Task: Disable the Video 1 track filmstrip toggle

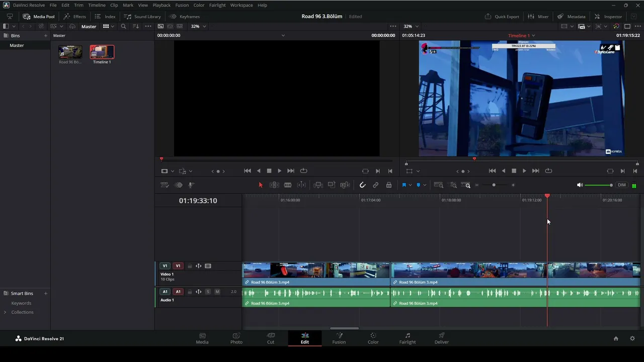Action: tap(208, 266)
